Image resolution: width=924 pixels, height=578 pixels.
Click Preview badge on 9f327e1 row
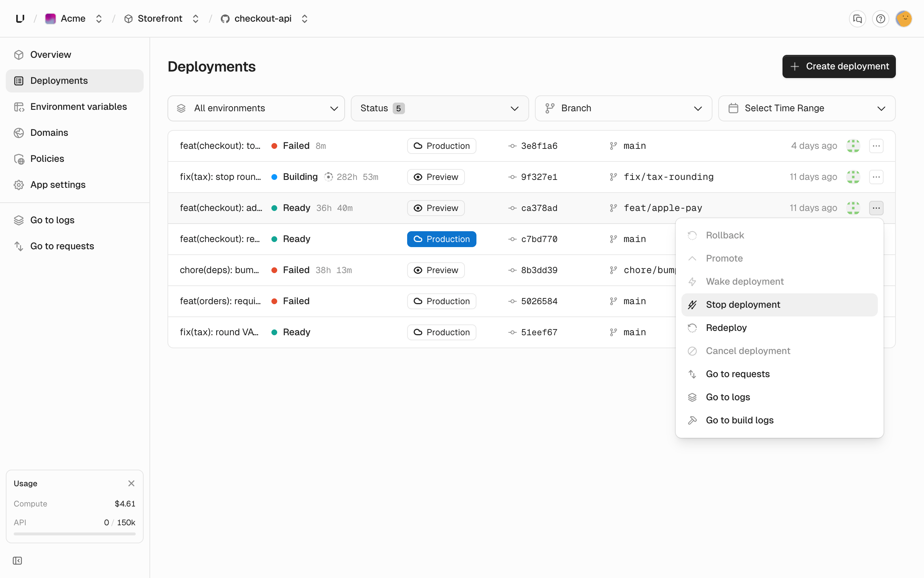(436, 177)
